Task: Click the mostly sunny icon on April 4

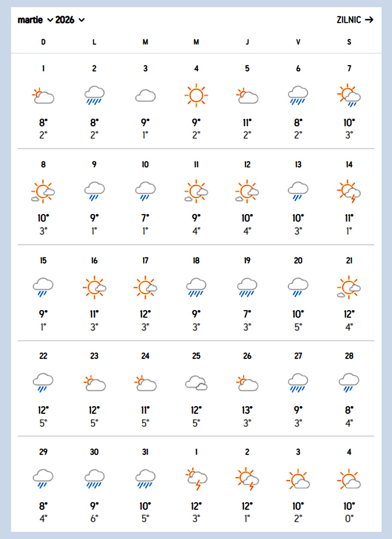Action: click(349, 479)
